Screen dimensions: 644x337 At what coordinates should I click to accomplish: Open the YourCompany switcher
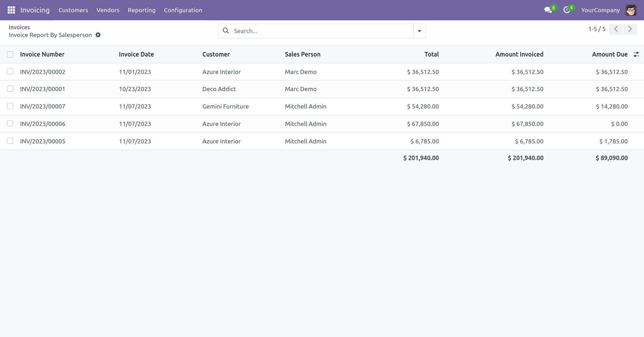600,10
